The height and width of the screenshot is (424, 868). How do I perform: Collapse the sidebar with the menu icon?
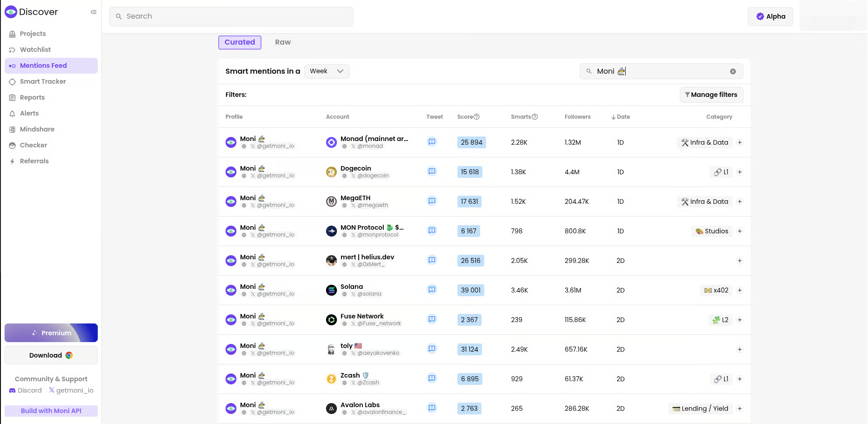[93, 12]
